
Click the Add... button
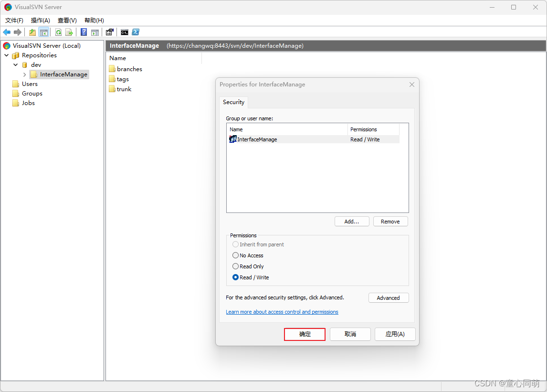coord(352,222)
